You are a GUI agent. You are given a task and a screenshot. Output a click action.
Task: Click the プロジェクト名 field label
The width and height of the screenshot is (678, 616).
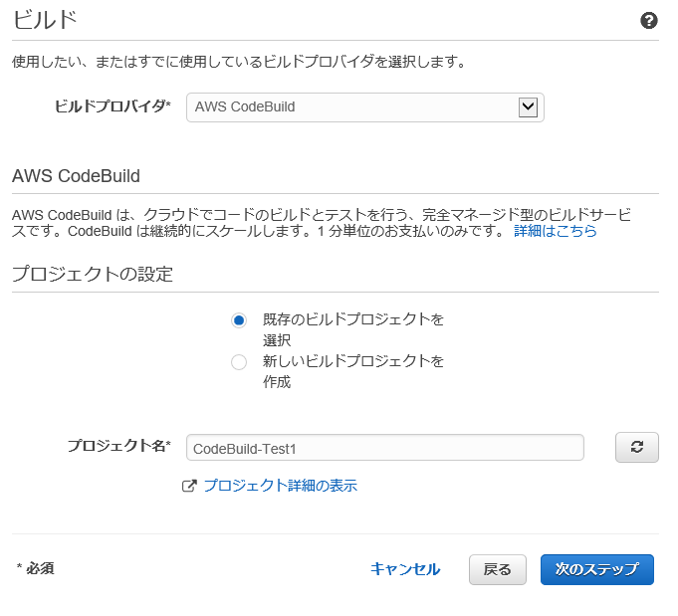tap(119, 446)
